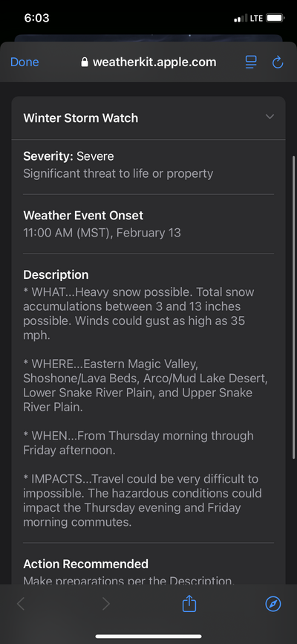
Task: Tap the battery indicator in status bar
Action: pyautogui.click(x=275, y=18)
